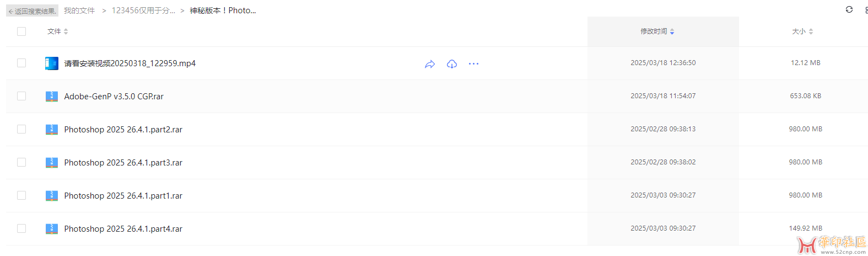Click the mp4 video file icon
The width and height of the screenshot is (868, 256).
(52, 63)
